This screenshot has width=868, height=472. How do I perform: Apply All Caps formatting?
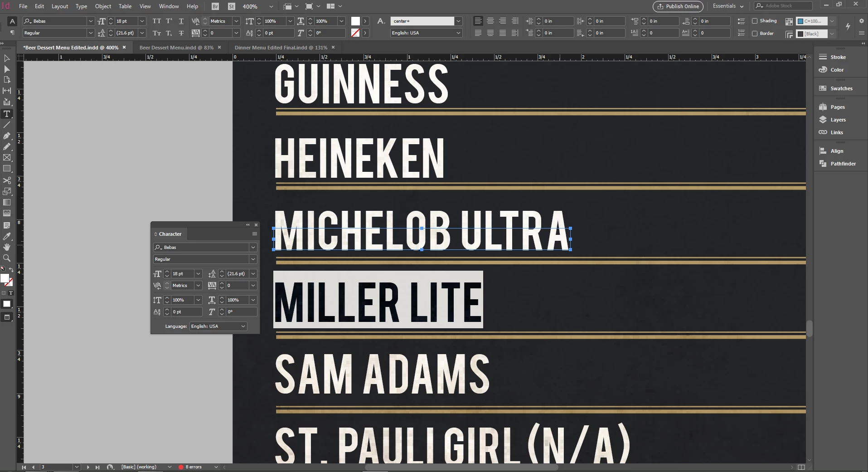157,21
